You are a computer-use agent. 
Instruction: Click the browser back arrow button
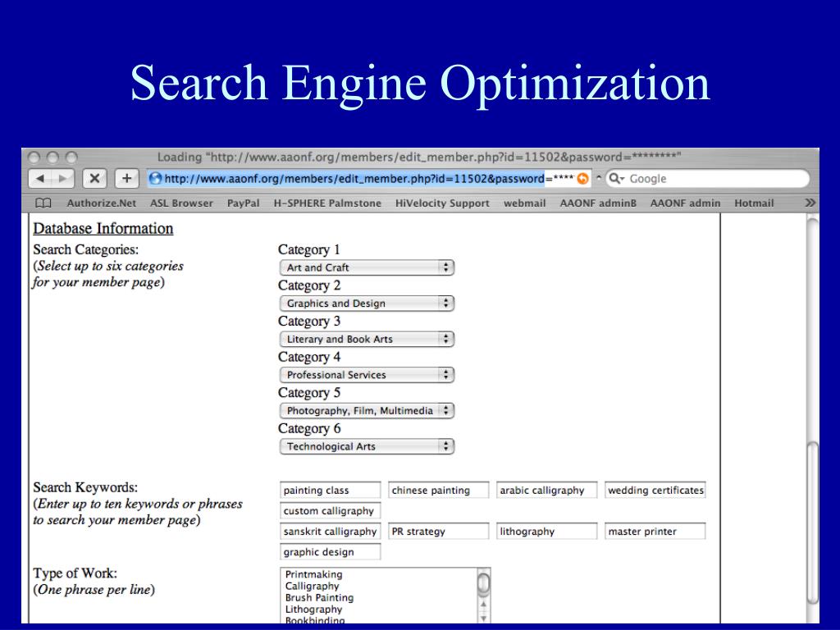(x=40, y=178)
